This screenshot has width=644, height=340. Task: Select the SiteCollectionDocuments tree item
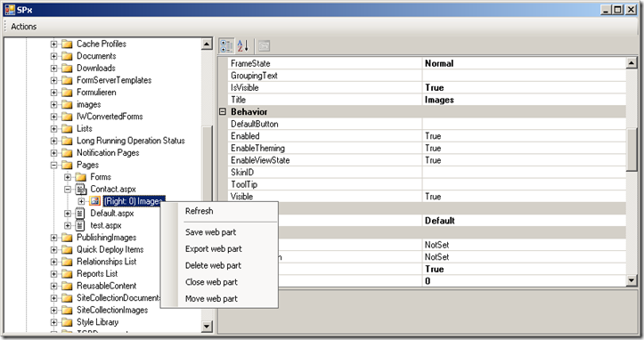pos(118,298)
